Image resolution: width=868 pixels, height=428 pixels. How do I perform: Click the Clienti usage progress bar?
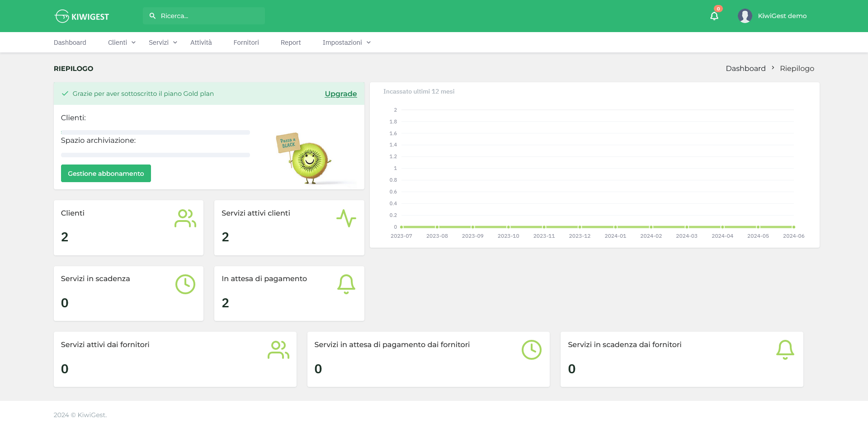[x=156, y=132]
